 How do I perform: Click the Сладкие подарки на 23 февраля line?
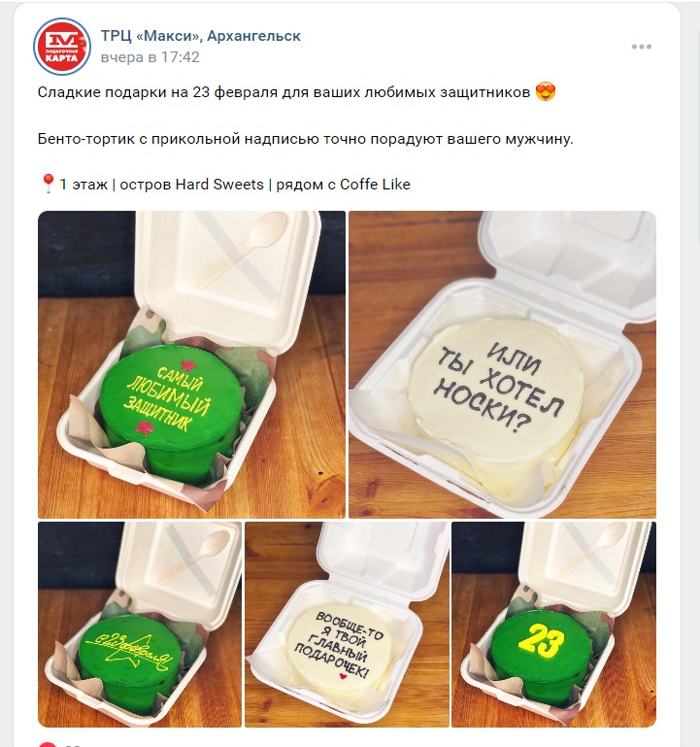pos(283,92)
